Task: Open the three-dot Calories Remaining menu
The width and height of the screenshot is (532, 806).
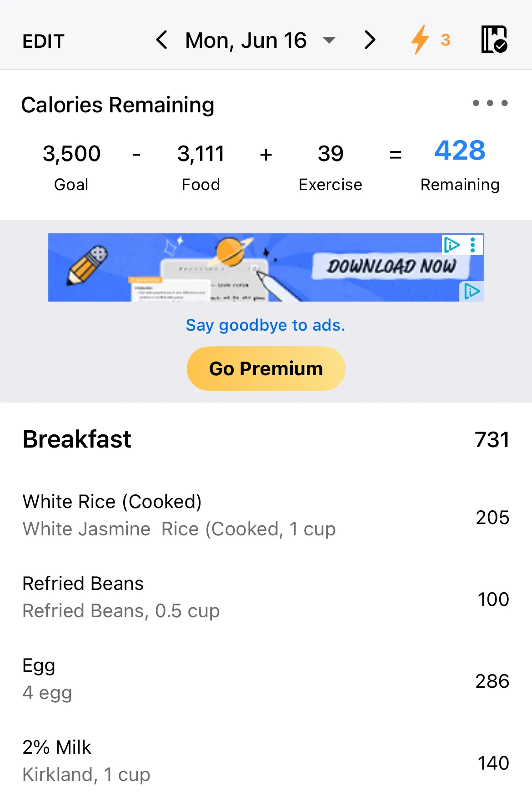Action: tap(490, 103)
